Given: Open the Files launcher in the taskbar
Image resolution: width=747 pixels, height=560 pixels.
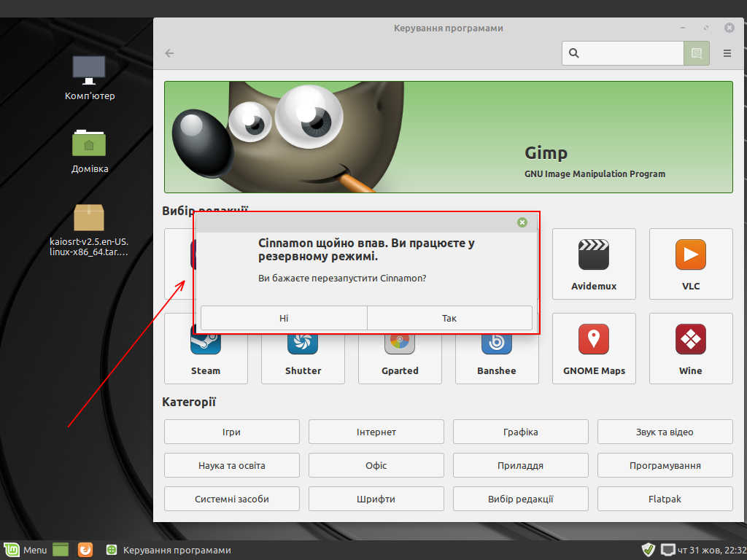Looking at the screenshot, I should (x=60, y=550).
